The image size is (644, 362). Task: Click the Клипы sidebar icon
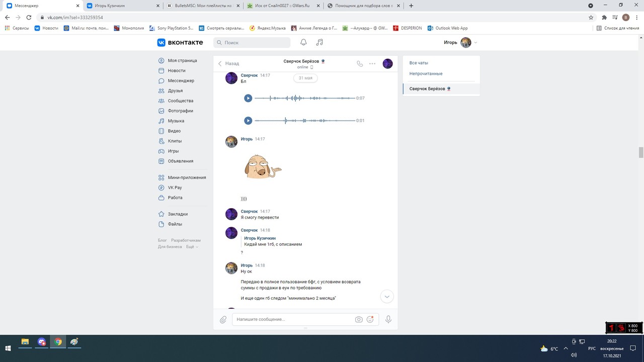point(162,141)
